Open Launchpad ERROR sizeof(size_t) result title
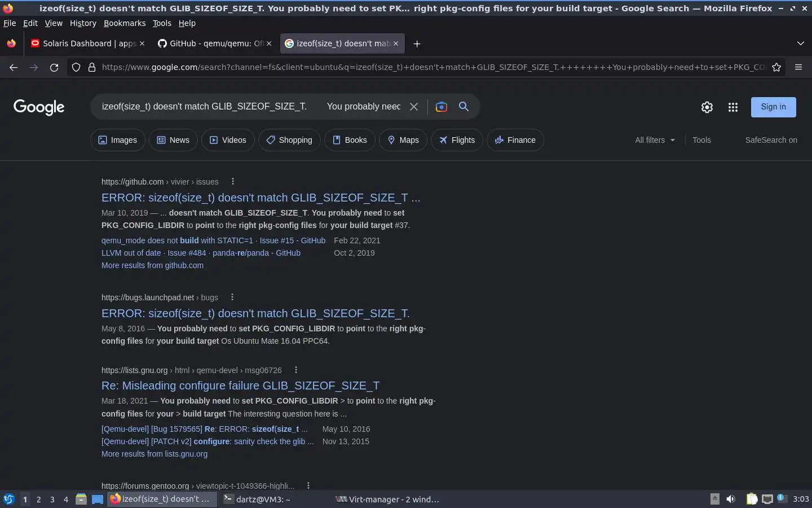812x508 pixels. coord(255,313)
